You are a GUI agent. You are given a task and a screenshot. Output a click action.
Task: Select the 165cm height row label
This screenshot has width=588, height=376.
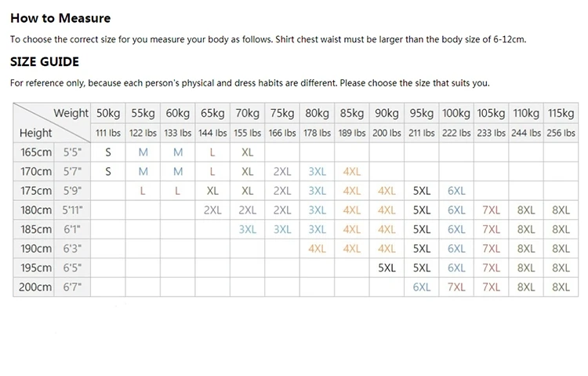[35, 151]
